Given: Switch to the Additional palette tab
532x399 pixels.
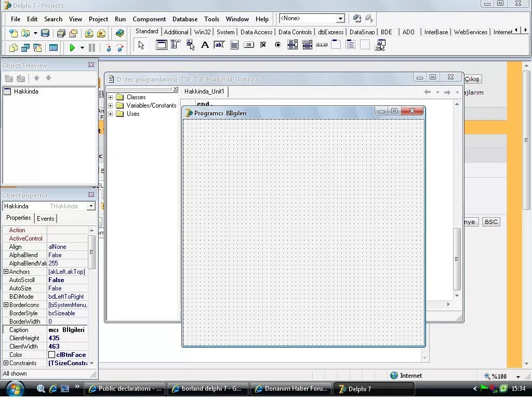Looking at the screenshot, I should (176, 32).
